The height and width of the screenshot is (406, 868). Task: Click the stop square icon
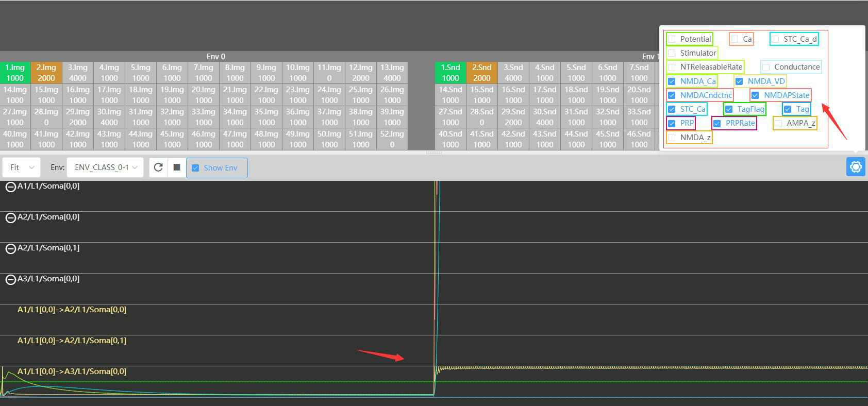tap(176, 167)
